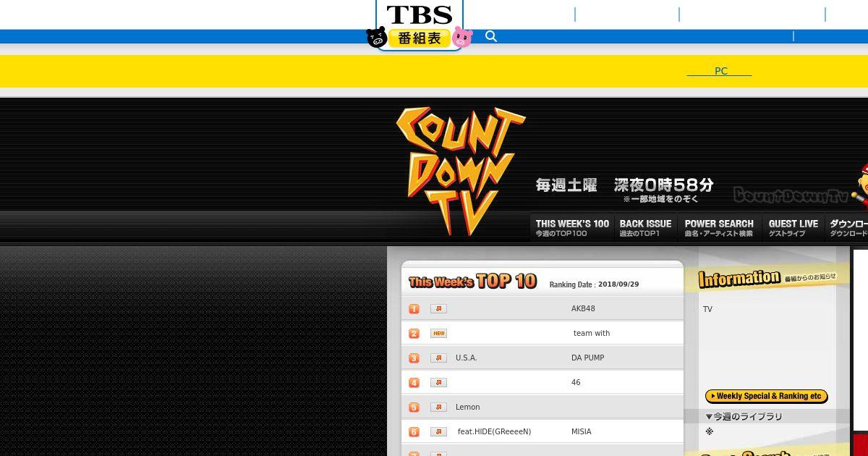This screenshot has height=456, width=868.
Task: Select artist MISIA
Action: coord(582,431)
